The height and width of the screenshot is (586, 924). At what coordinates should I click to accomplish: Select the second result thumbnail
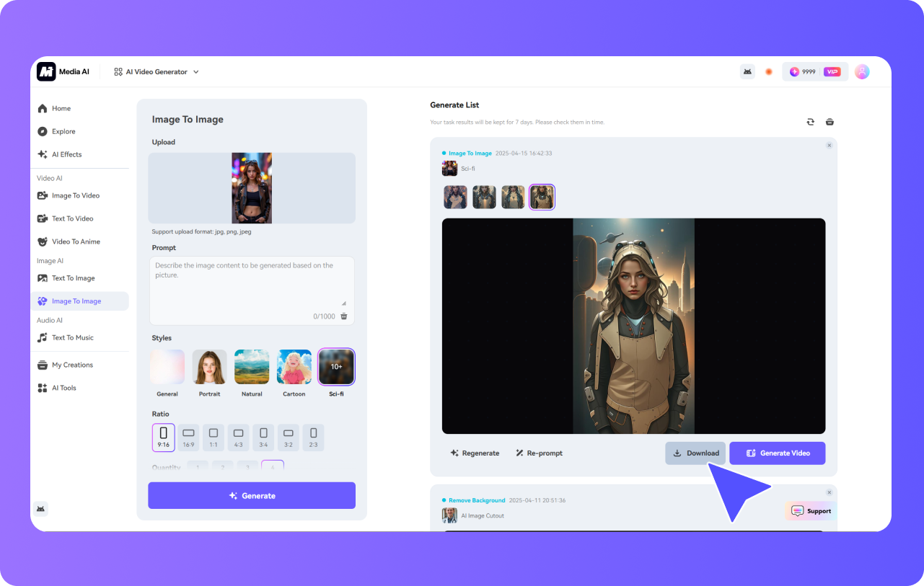(x=484, y=197)
